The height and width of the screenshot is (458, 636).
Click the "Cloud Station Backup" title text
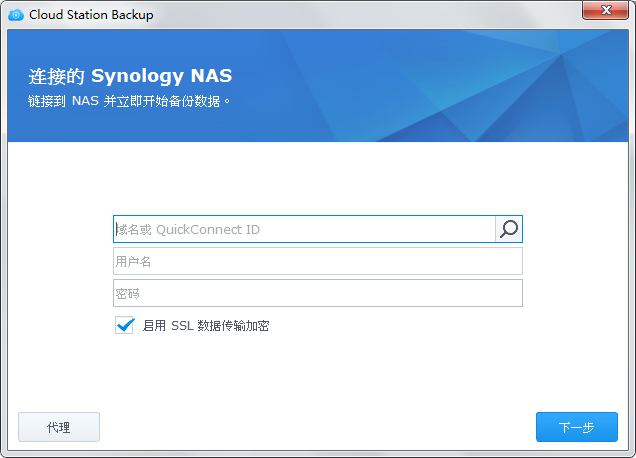91,15
